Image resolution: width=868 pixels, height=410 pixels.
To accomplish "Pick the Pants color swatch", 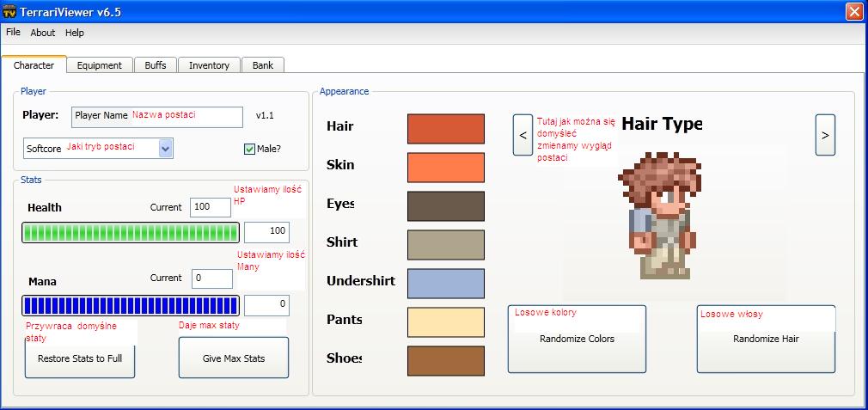I will pyautogui.click(x=446, y=322).
